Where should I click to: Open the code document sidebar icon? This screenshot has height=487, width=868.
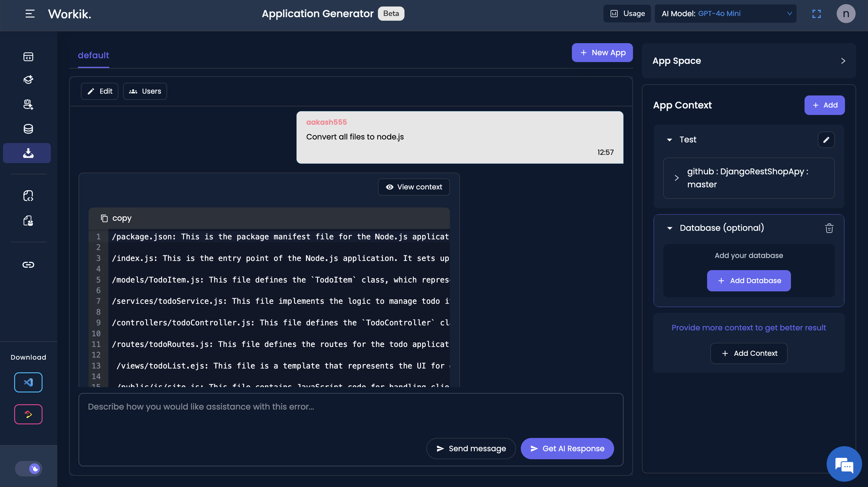28,196
